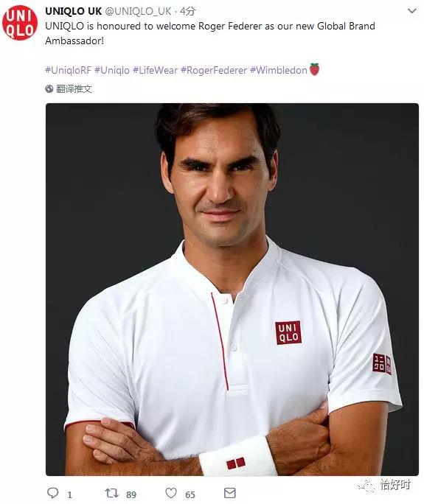Open the @UNIQLO_UK handle profile
Image resolution: width=424 pixels, height=504 pixels.
(x=139, y=11)
